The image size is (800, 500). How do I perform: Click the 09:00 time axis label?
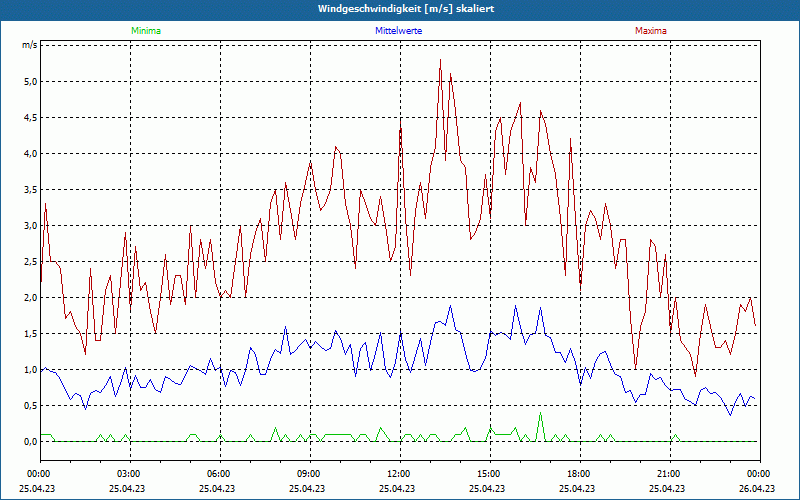[310, 474]
